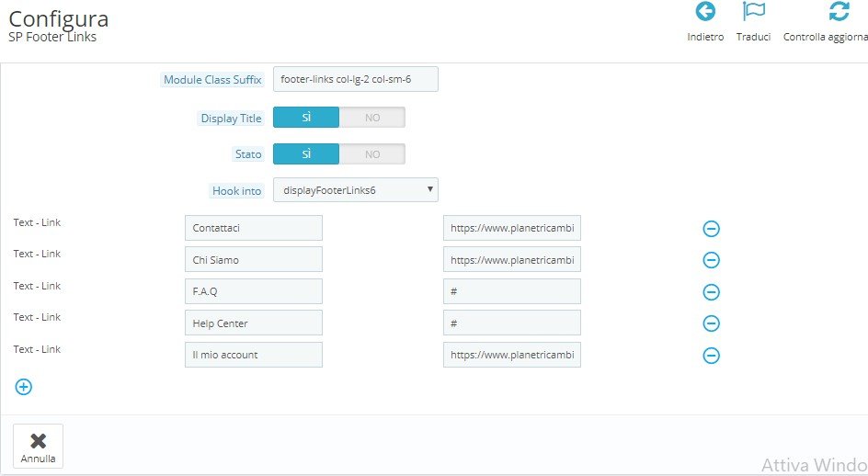The image size is (868, 476).
Task: Remove the F.A.Q link row
Action: [712, 291]
